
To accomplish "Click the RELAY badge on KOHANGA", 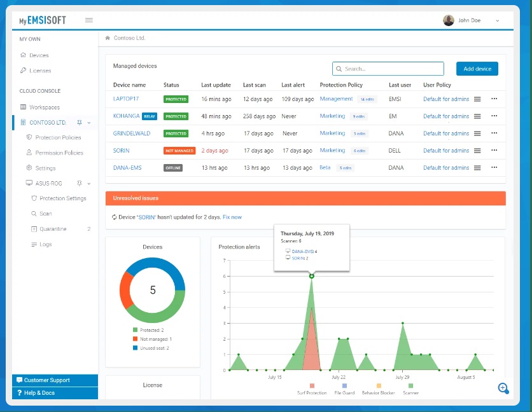I will (x=150, y=116).
